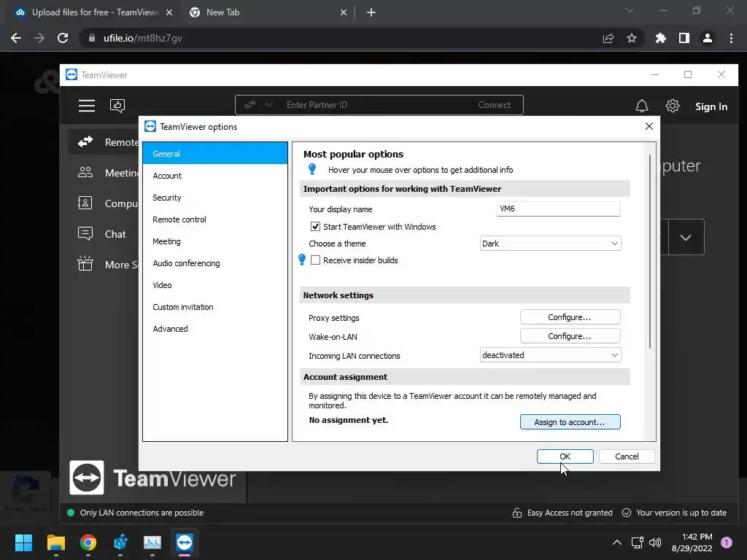Viewport: 747px width, 560px height.
Task: Show hidden system tray icons
Action: [617, 542]
